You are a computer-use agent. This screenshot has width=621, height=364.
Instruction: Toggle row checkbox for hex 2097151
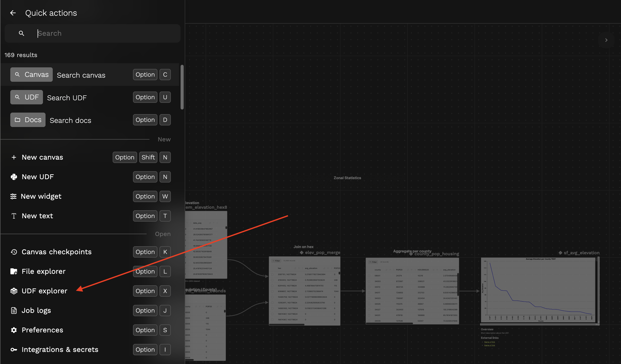click(272, 274)
